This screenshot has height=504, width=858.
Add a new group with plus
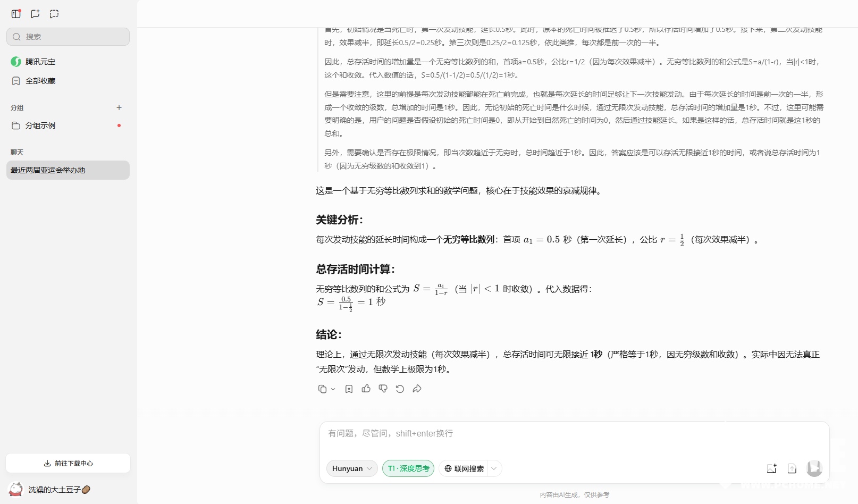119,107
